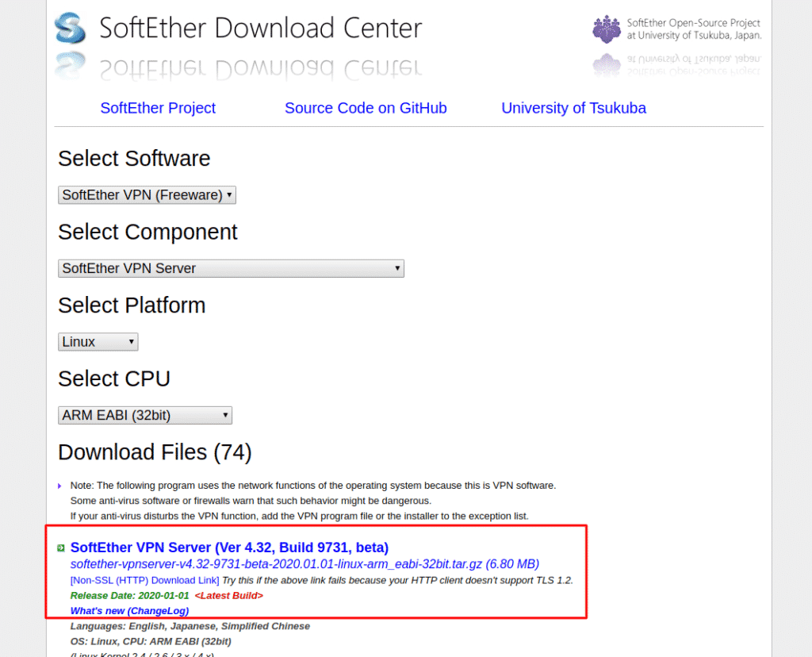Image resolution: width=812 pixels, height=657 pixels.
Task: Click the Languages: English, Japanese, Simplified Chinese line
Action: [x=190, y=626]
